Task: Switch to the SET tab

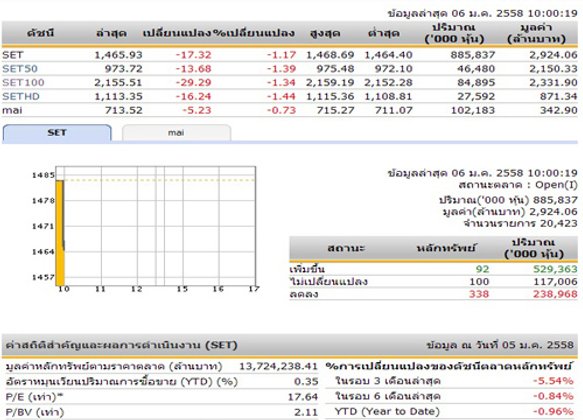Action: (x=57, y=133)
